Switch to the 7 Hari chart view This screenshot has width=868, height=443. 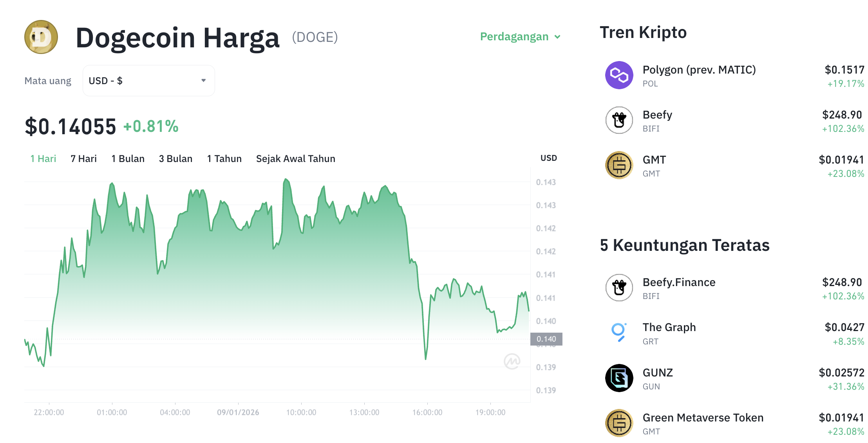point(83,158)
